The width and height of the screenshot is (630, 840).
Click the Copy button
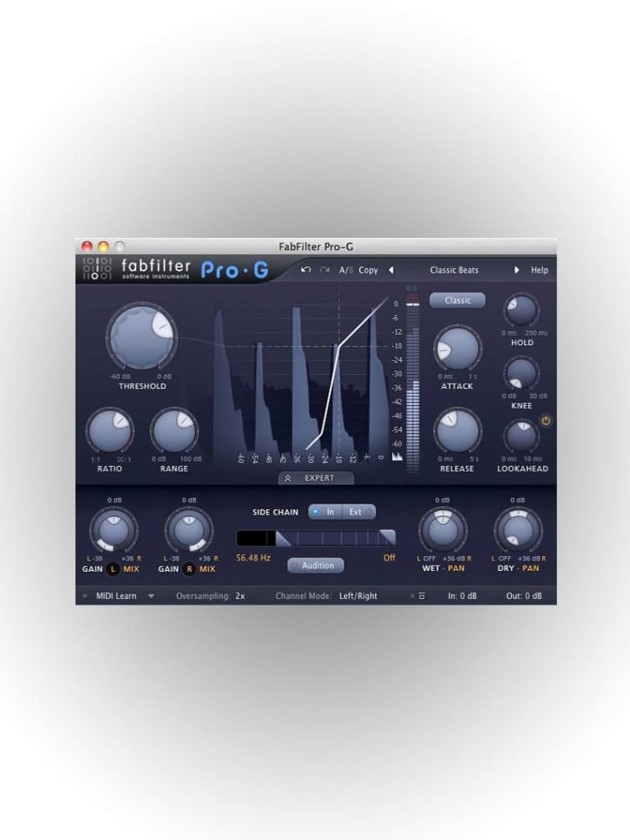[x=368, y=270]
